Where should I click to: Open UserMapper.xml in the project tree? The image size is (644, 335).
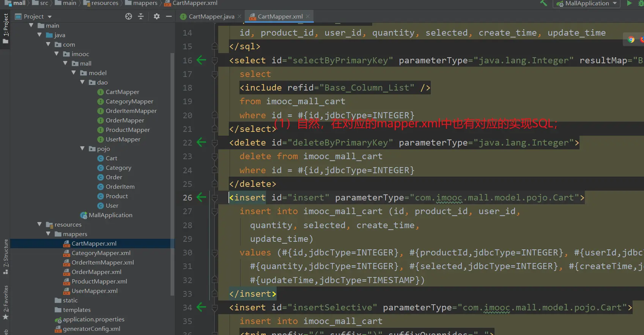[94, 291]
